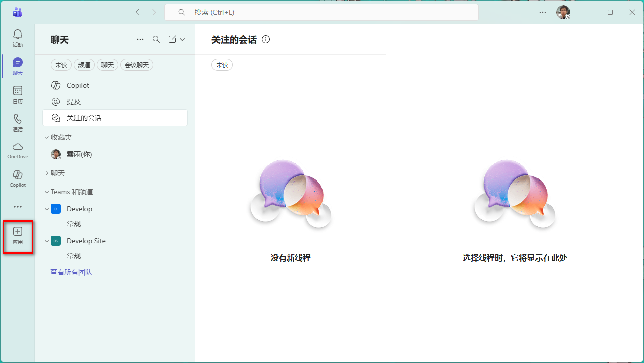Start a new chat compose icon
The image size is (644, 363).
pos(172,39)
